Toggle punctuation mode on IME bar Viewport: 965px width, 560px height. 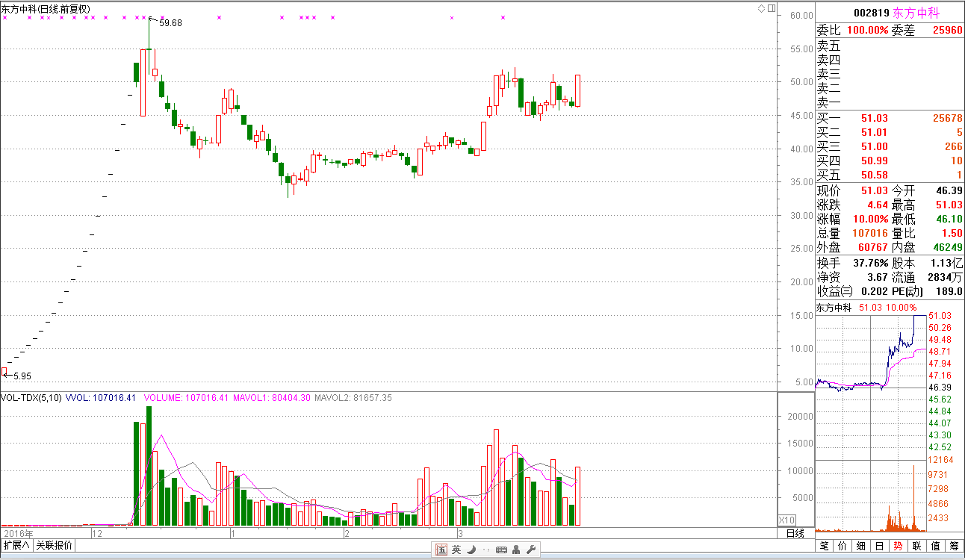click(485, 550)
